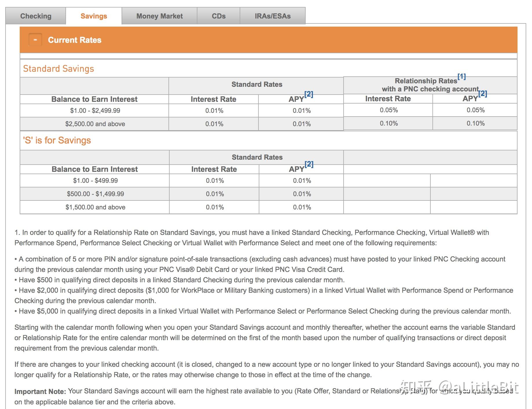Switch to the Checking tab
This screenshot has width=532, height=409.
point(36,16)
